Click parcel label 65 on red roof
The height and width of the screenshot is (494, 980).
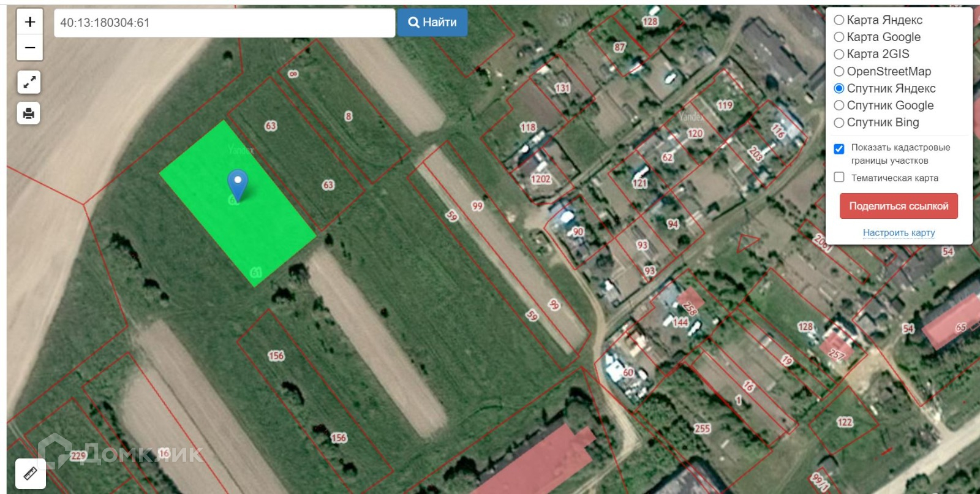(x=961, y=327)
